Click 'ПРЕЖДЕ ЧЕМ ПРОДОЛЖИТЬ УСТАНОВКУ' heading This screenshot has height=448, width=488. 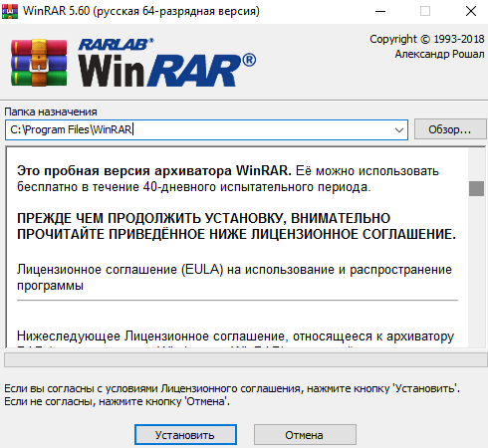[150, 218]
